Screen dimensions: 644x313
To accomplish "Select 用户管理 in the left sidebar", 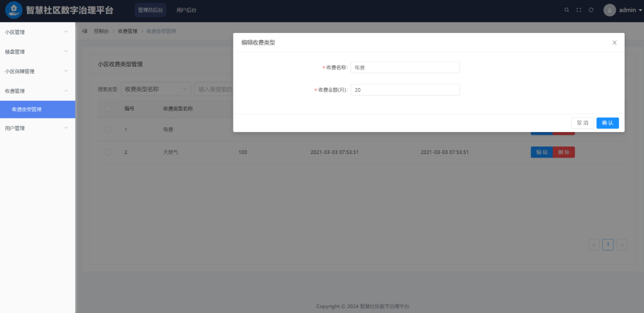I will coord(30,128).
